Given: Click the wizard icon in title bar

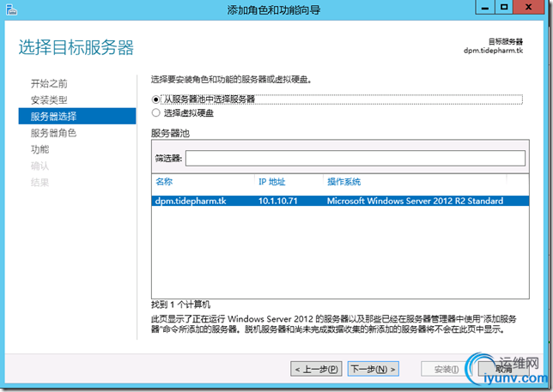Looking at the screenshot, I should click(11, 9).
